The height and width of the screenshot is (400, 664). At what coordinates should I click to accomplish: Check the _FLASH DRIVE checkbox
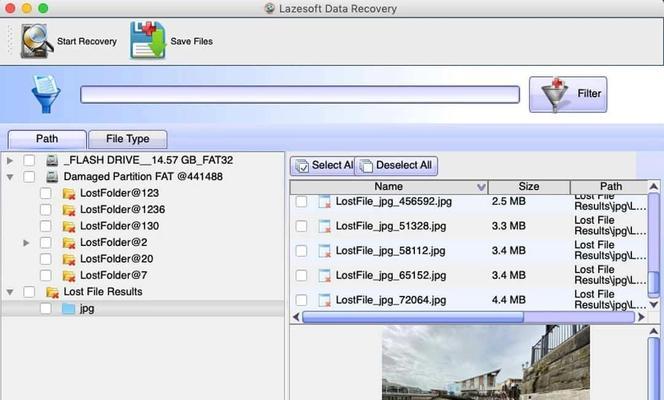[x=29, y=160]
